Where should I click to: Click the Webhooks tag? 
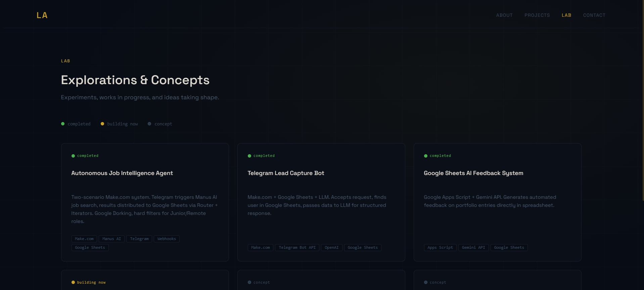click(167, 239)
